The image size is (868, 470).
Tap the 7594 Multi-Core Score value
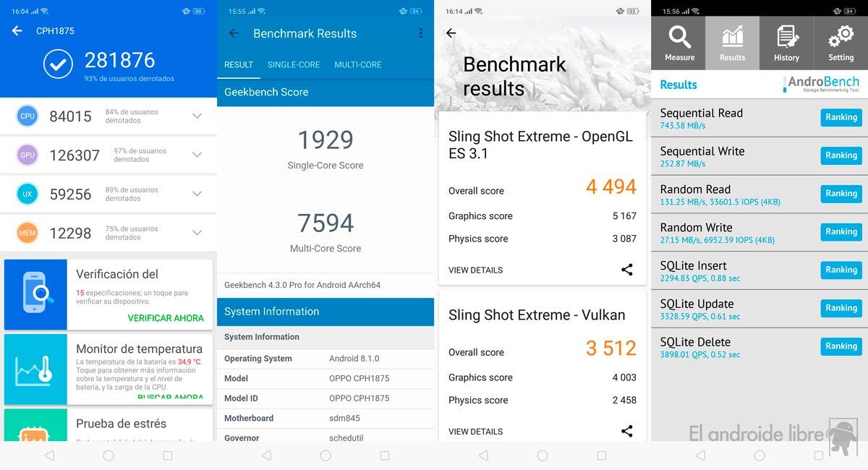[x=325, y=223]
